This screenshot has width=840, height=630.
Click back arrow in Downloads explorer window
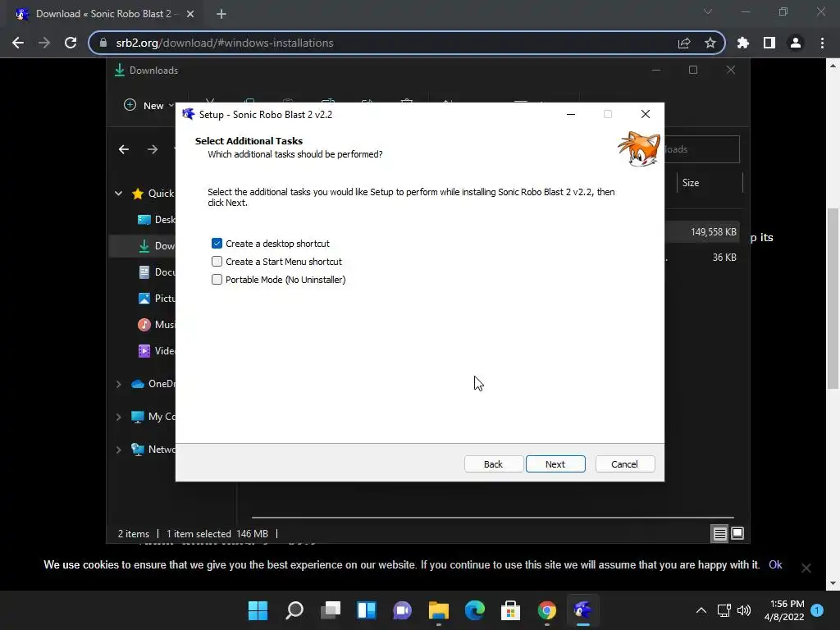coord(124,149)
